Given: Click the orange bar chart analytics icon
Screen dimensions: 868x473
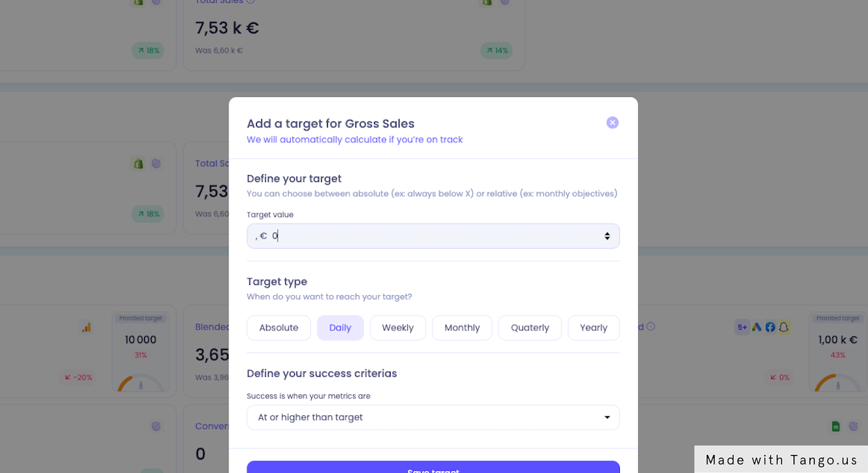Looking at the screenshot, I should click(x=86, y=328).
